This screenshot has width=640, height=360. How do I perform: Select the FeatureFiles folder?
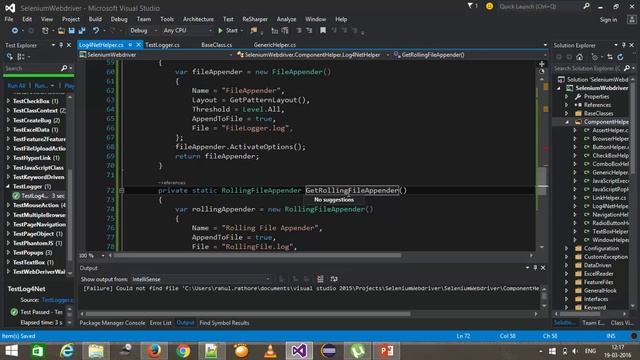(x=598, y=282)
